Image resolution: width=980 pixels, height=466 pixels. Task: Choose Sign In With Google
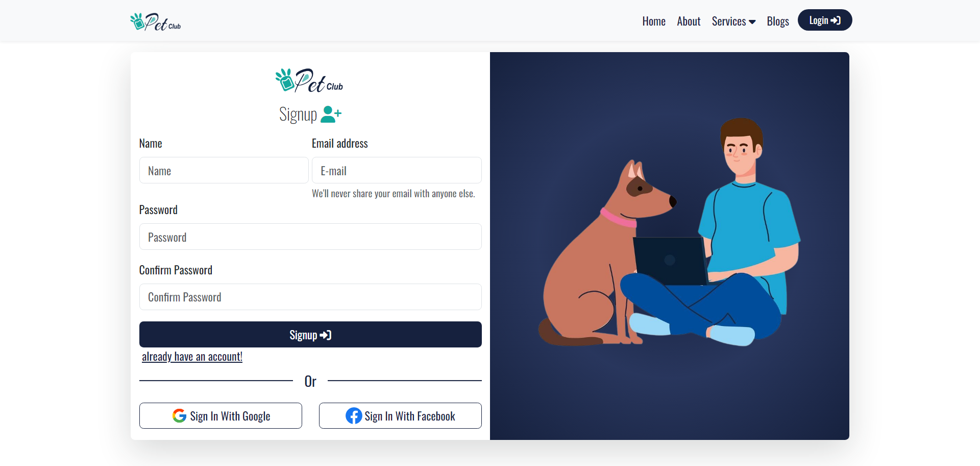(x=220, y=416)
